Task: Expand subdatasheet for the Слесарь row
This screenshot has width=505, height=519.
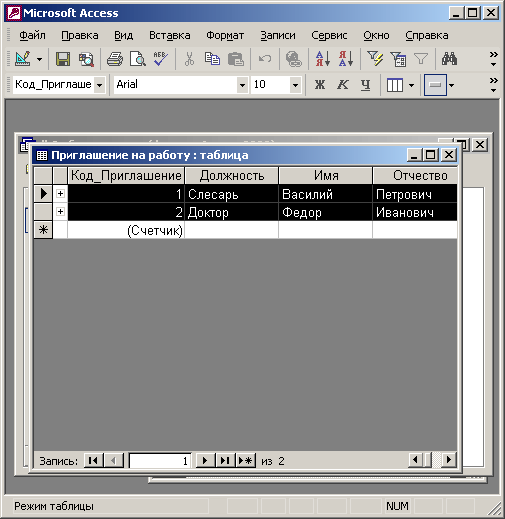Action: 60,193
